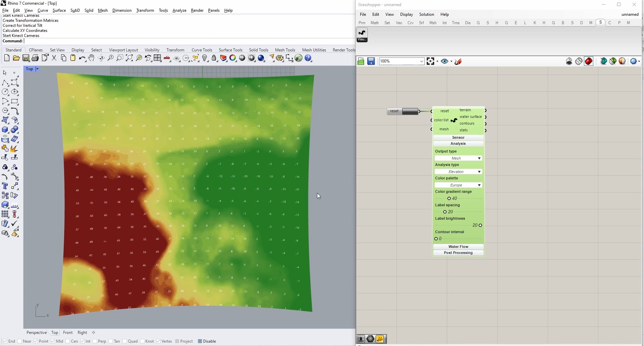Open the Analysis type Elevation dropdown
Screen dimensions: 644x346
tap(458, 172)
